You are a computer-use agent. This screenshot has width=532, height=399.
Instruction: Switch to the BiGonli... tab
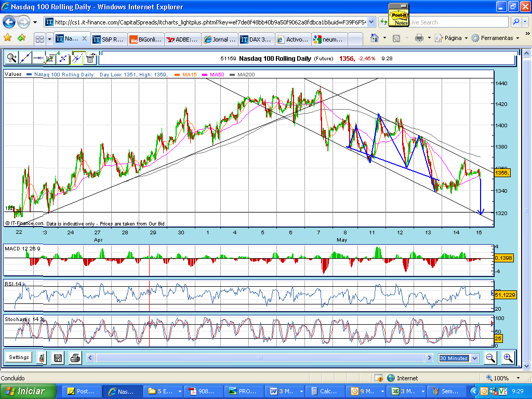pos(146,39)
